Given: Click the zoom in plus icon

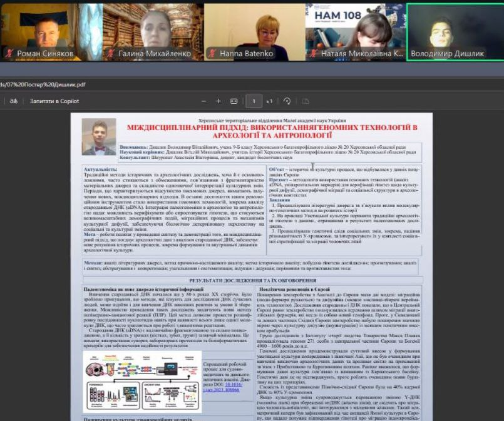Looking at the screenshot, I should (x=219, y=101).
